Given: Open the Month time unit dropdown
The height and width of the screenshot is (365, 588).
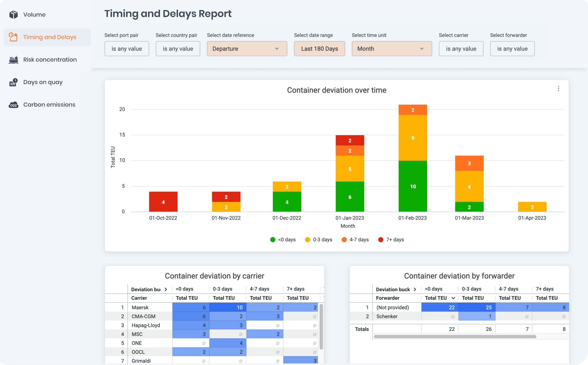Looking at the screenshot, I should coord(391,48).
